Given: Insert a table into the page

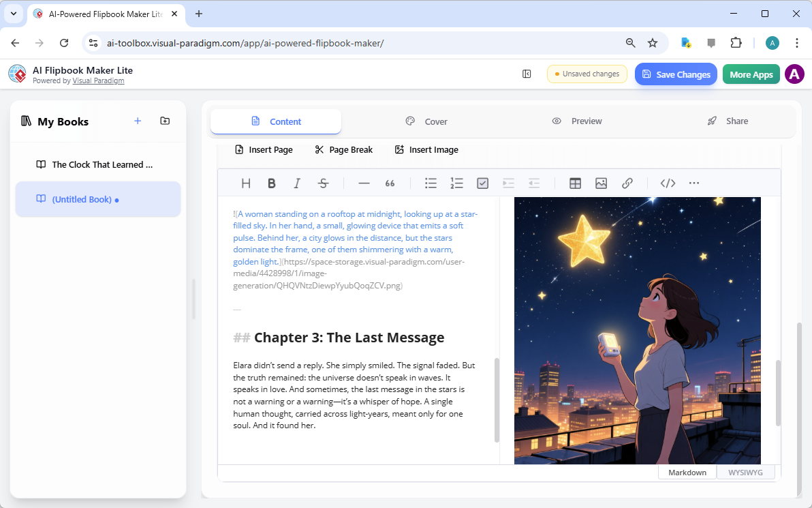Looking at the screenshot, I should pos(575,183).
